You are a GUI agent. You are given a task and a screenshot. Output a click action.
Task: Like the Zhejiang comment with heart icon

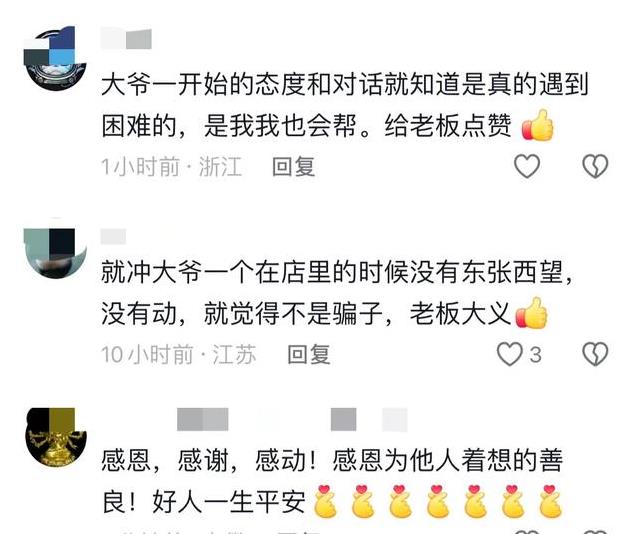coord(527,166)
